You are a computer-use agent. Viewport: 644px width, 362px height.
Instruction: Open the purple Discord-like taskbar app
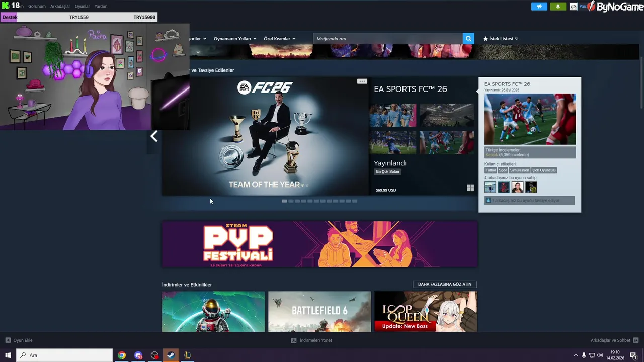(x=138, y=355)
